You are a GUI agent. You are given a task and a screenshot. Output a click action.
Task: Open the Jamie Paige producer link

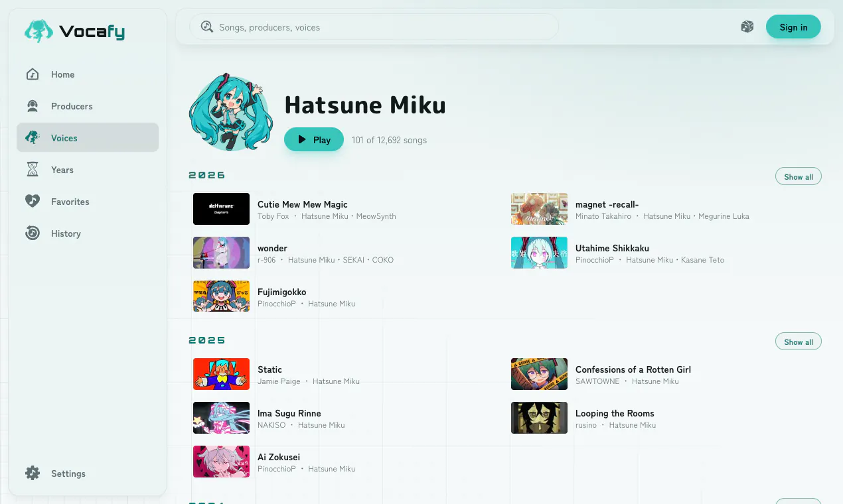(279, 381)
